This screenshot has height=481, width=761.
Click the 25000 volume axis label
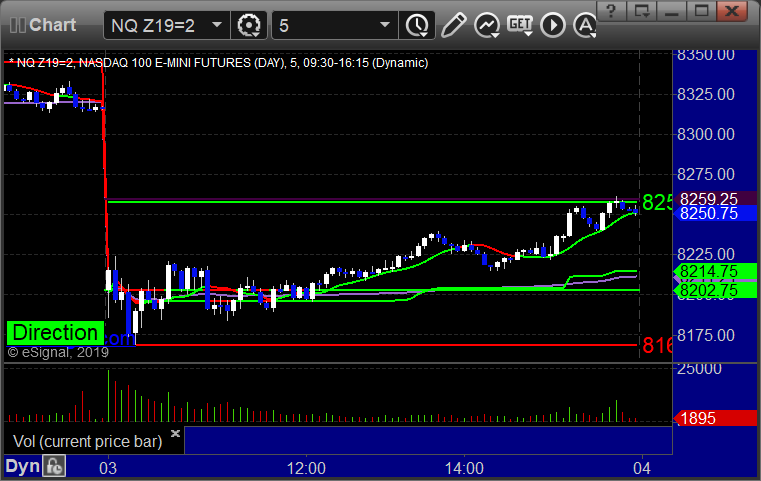[699, 369]
